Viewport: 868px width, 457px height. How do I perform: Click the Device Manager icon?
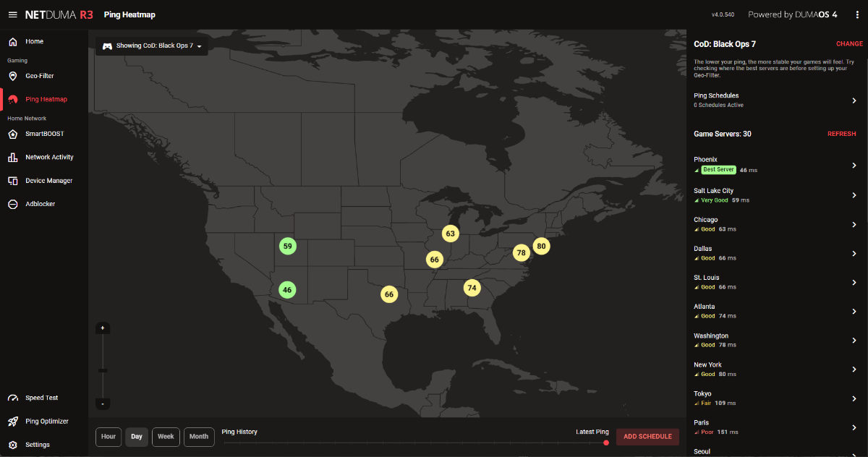(x=12, y=181)
